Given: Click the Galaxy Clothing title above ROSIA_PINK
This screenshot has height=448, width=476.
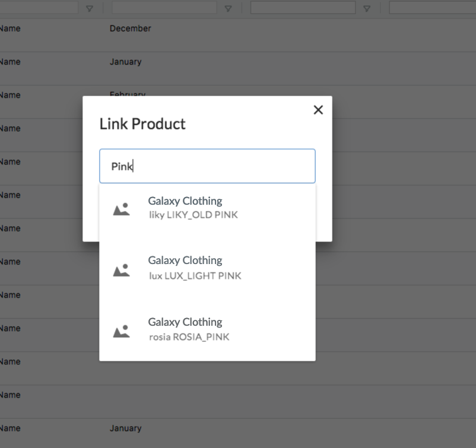Looking at the screenshot, I should click(185, 322).
